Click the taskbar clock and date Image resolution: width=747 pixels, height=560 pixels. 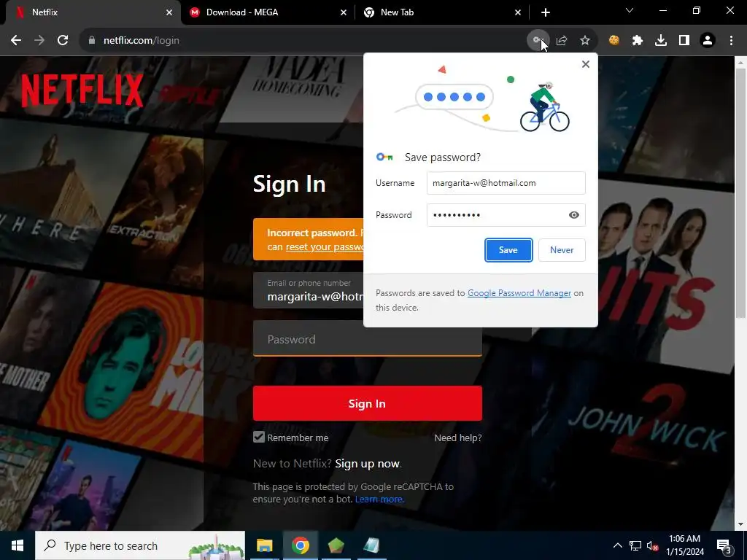[x=684, y=545]
